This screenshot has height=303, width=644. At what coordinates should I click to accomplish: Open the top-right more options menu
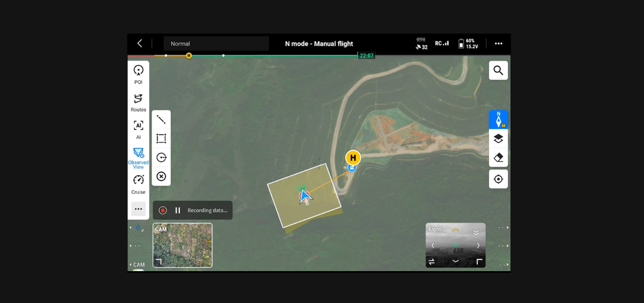coord(498,44)
